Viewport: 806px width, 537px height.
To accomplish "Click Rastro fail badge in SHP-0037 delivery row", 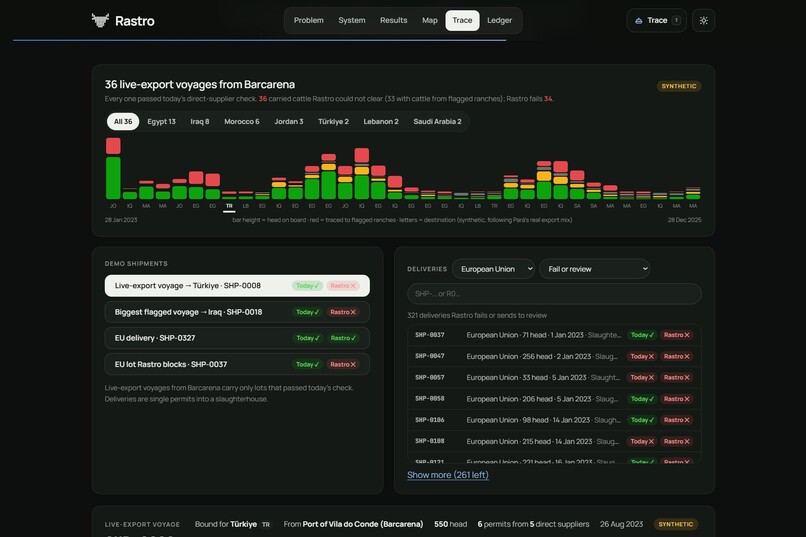I will tap(676, 335).
